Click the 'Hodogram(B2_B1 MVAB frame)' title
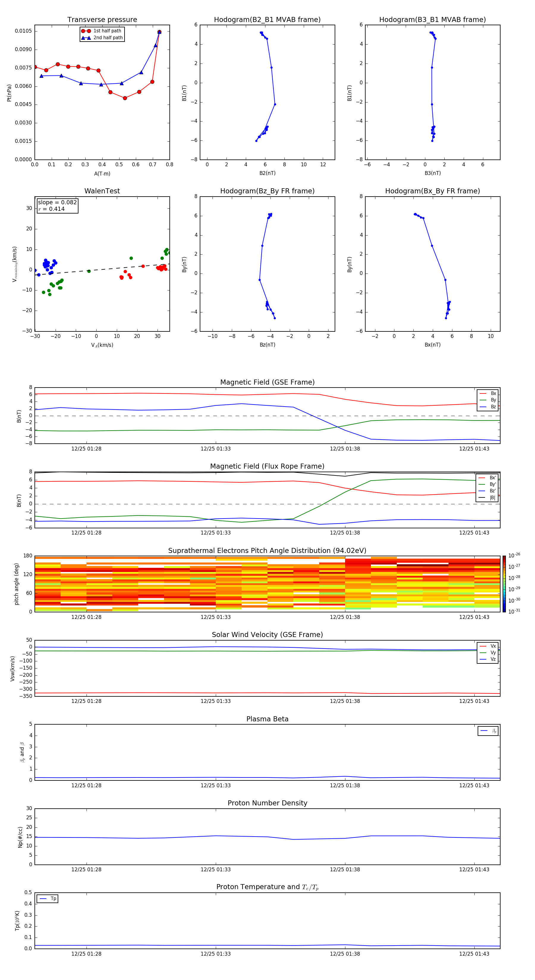Screen dimensions: 535x980 [x=267, y=20]
